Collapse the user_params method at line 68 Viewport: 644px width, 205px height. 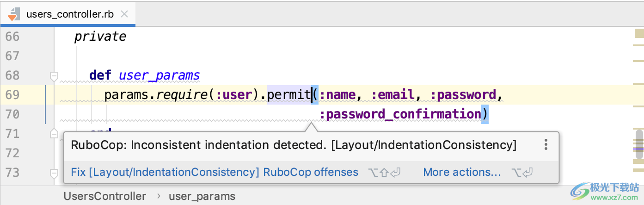click(x=54, y=75)
